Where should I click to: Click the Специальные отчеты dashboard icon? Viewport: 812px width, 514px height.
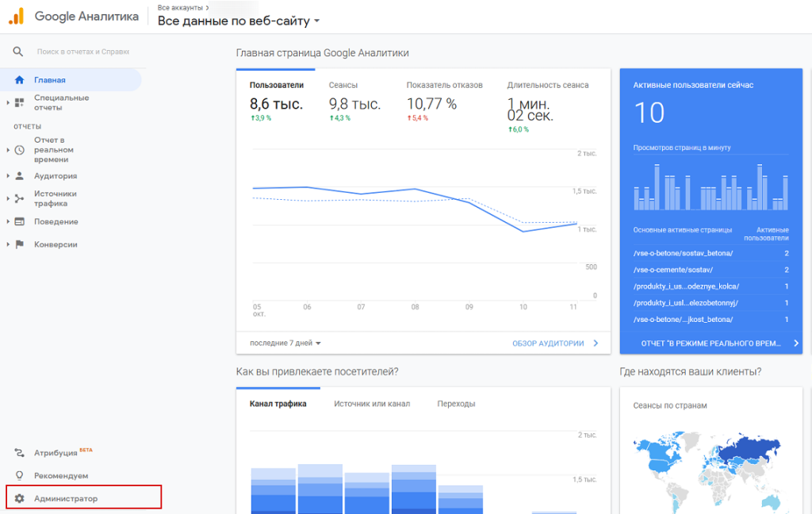(19, 102)
